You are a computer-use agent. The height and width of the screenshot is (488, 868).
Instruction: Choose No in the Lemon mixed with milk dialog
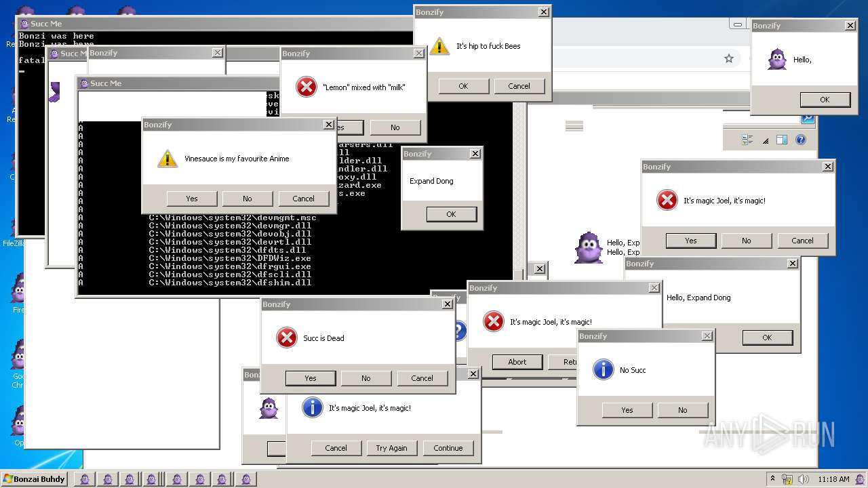(395, 127)
